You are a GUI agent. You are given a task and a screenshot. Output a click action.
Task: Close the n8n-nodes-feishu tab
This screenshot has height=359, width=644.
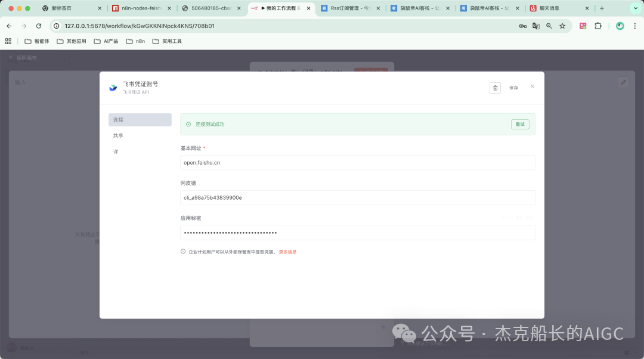click(x=169, y=8)
